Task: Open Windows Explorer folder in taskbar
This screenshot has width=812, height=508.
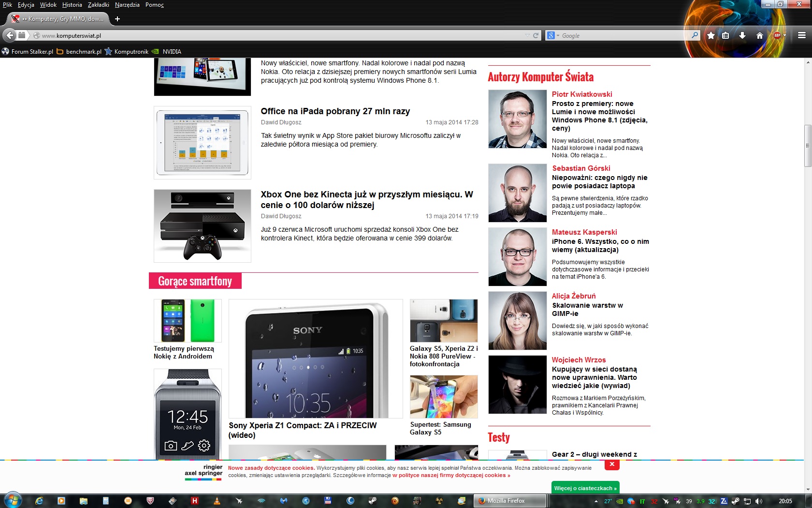Action: click(83, 501)
